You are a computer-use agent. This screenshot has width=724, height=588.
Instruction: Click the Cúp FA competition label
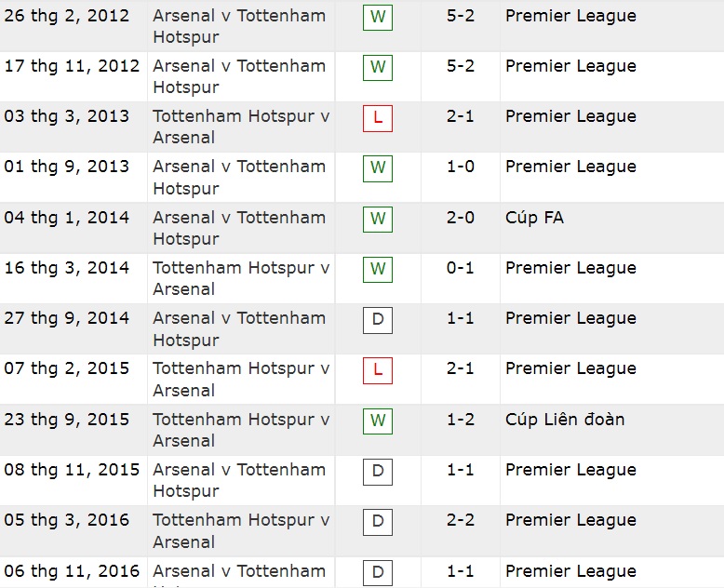(534, 218)
